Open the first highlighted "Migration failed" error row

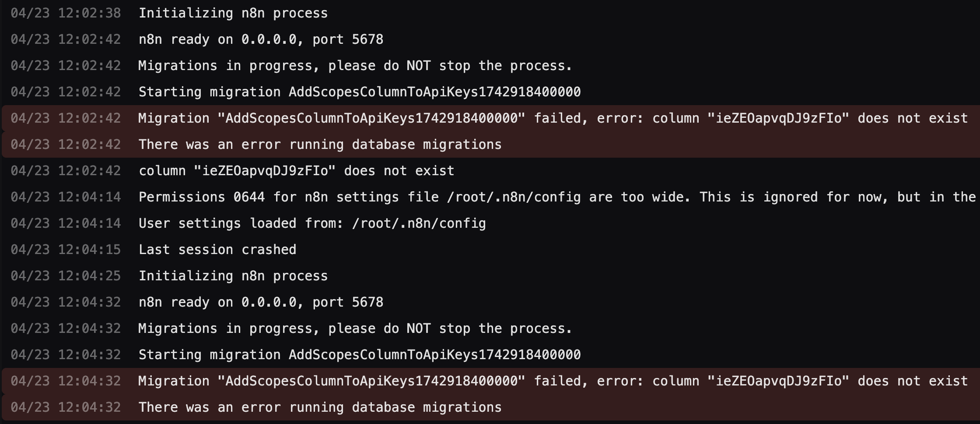pyautogui.click(x=490, y=118)
